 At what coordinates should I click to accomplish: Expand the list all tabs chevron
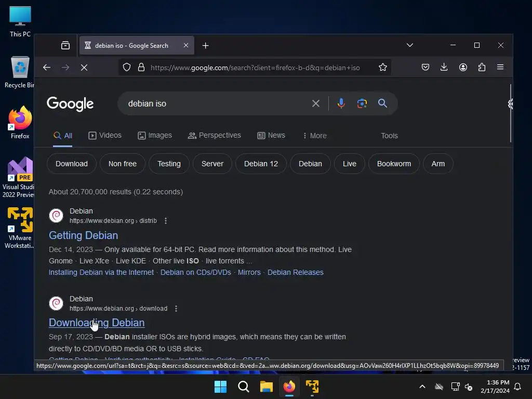click(x=410, y=45)
